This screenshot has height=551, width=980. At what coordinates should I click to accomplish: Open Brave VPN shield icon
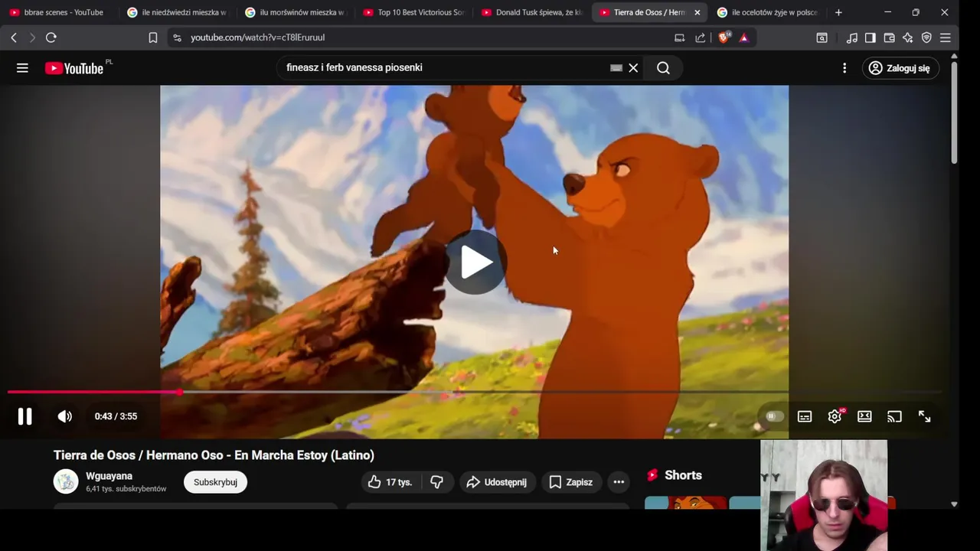point(926,37)
